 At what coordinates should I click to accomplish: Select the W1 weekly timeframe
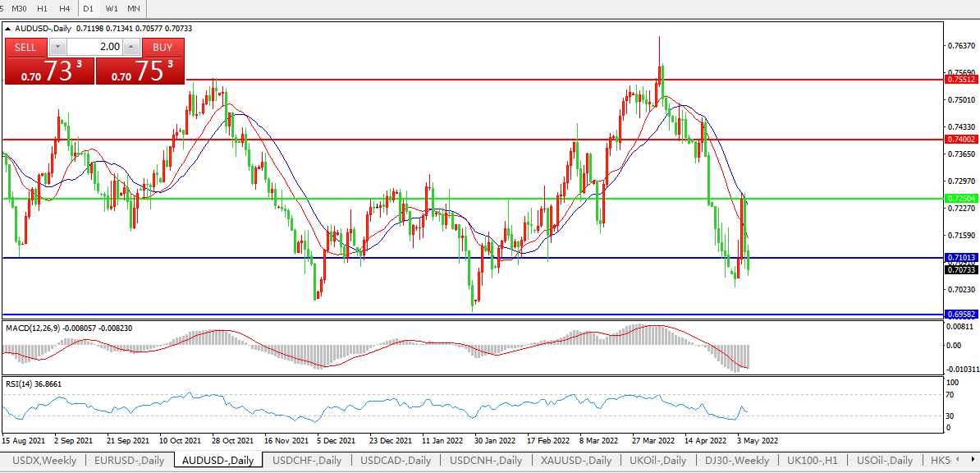tap(112, 8)
